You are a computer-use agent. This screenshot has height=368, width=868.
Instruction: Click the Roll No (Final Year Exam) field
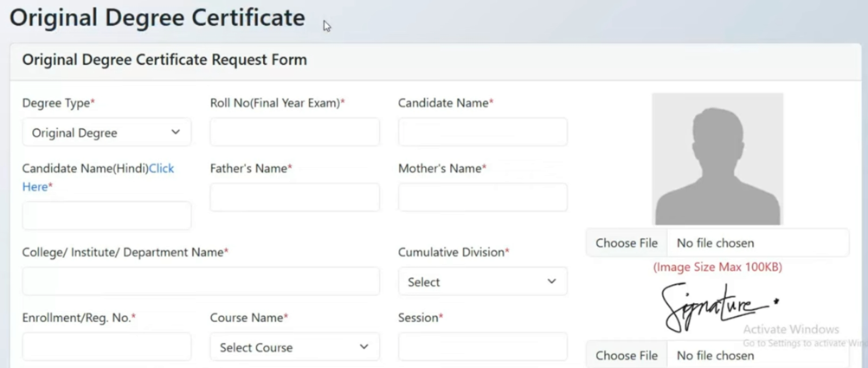click(x=294, y=132)
